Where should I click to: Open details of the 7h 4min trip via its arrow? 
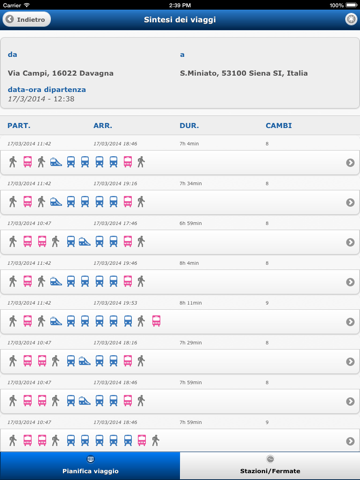tap(350, 163)
